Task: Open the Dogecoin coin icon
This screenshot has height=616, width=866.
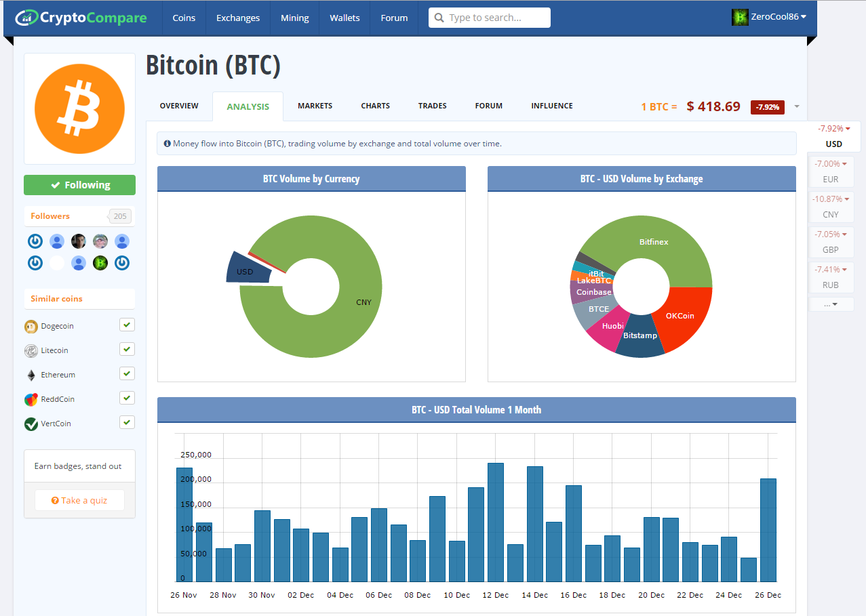Action: pos(31,326)
